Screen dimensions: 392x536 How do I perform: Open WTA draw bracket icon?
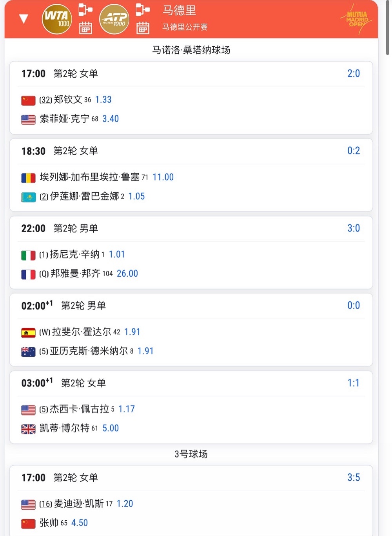click(85, 10)
